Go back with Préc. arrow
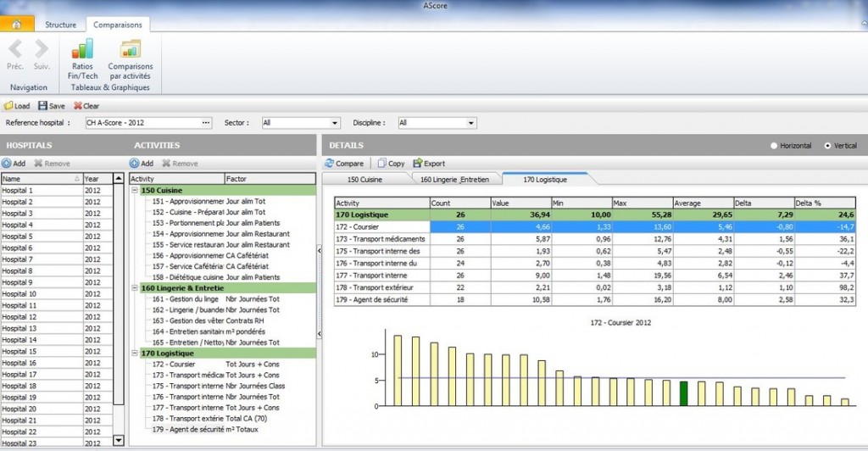 pyautogui.click(x=15, y=54)
